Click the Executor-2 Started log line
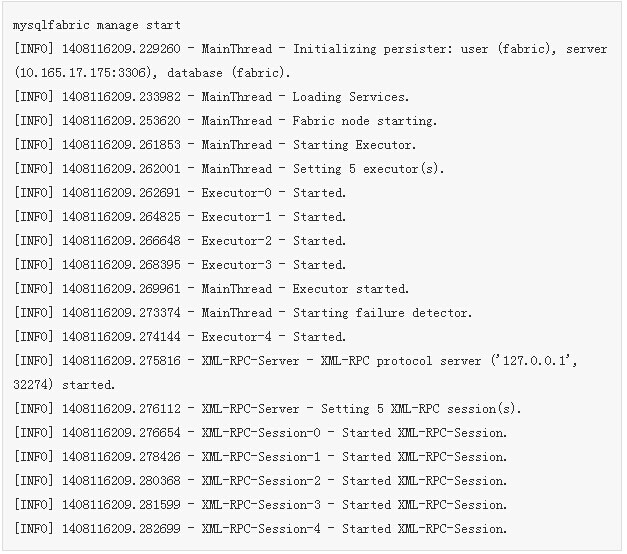Viewport: 627px width, 554px height. point(180,241)
